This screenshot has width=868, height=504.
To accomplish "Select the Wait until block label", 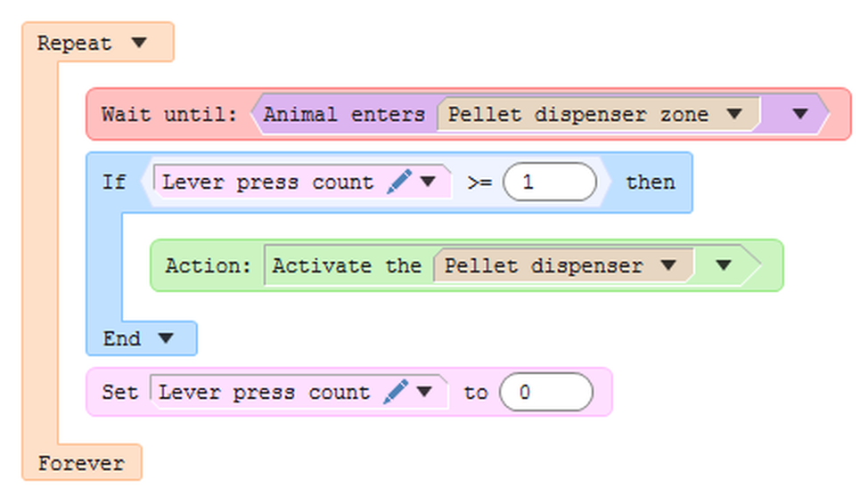I will 169,114.
